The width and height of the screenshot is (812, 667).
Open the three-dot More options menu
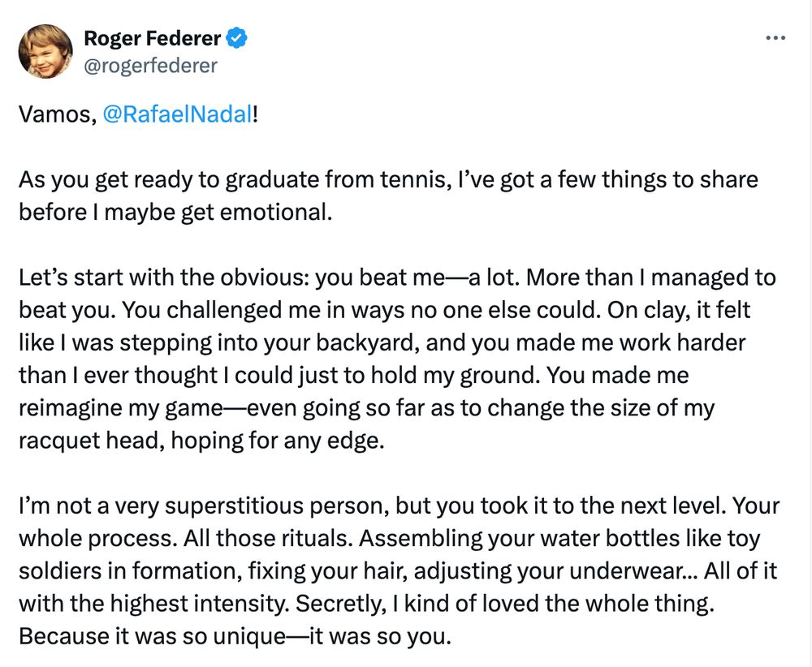[x=776, y=38]
